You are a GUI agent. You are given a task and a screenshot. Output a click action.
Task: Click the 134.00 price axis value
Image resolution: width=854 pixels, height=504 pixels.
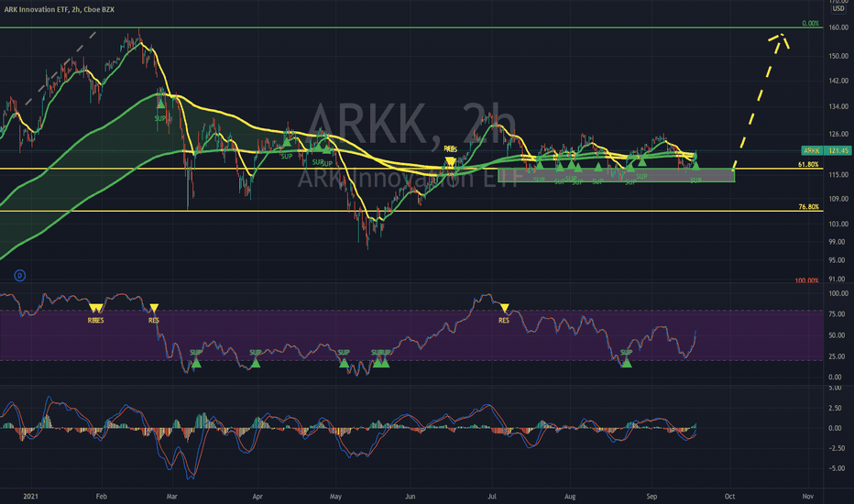click(838, 107)
